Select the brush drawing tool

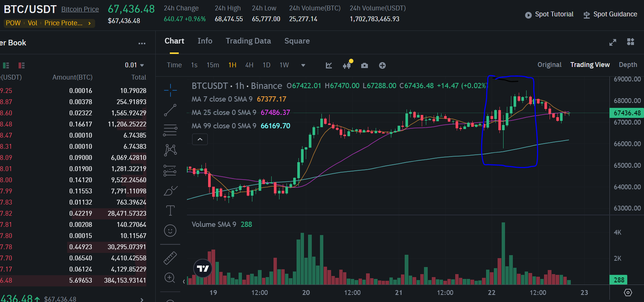pos(170,191)
